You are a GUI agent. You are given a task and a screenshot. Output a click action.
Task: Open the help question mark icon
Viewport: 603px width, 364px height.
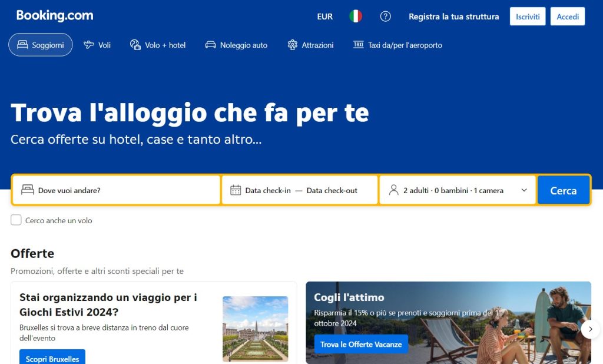click(x=385, y=16)
